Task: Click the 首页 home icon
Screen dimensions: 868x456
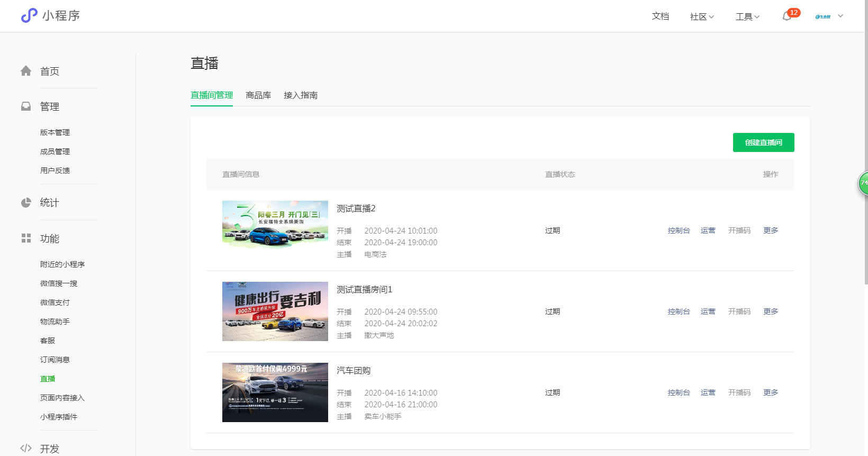Action: pyautogui.click(x=26, y=71)
